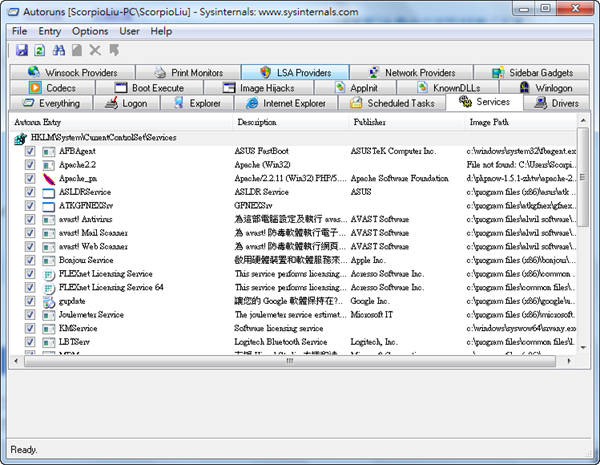Open the Options menu
Image resolution: width=600 pixels, height=465 pixels.
pyautogui.click(x=90, y=31)
